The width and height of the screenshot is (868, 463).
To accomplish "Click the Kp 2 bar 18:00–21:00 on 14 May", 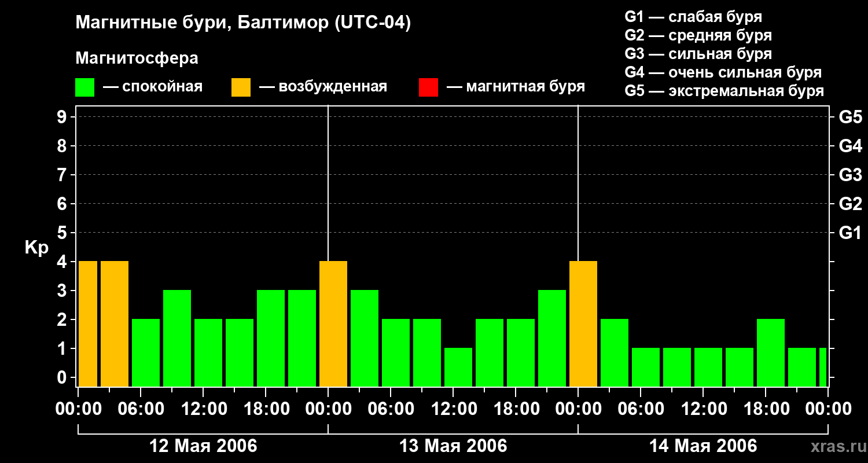I will (x=771, y=353).
